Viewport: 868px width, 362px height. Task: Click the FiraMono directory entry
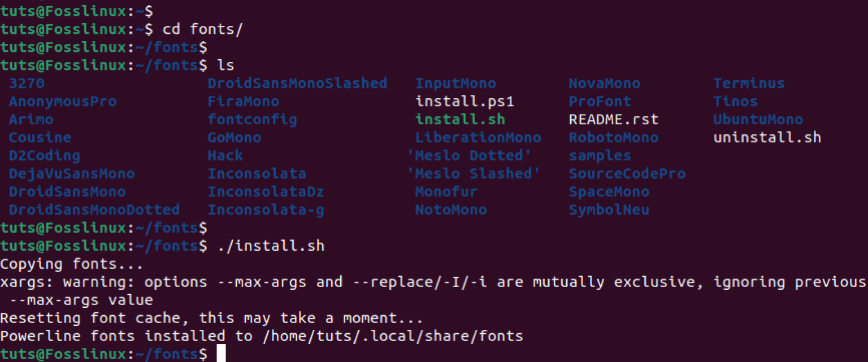[244, 101]
